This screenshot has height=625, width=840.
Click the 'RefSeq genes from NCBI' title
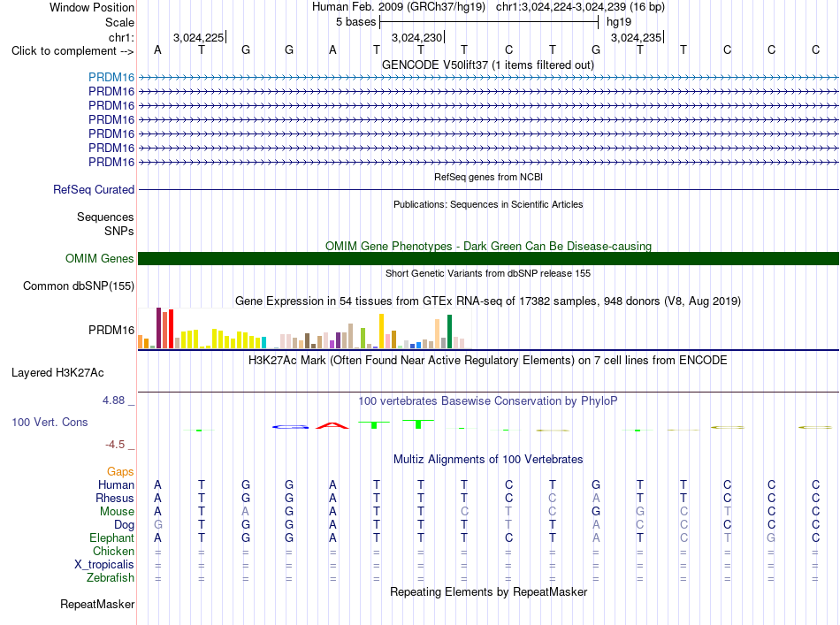(489, 177)
